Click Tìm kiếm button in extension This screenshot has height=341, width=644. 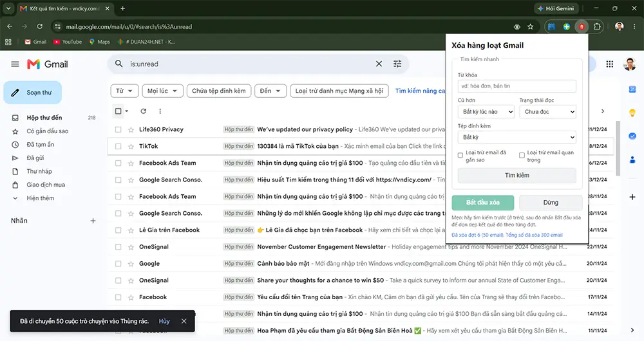(516, 175)
